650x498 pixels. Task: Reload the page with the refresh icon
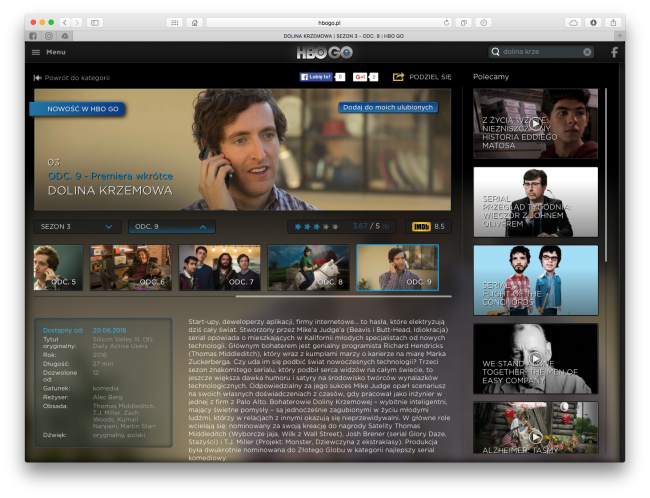click(x=446, y=23)
